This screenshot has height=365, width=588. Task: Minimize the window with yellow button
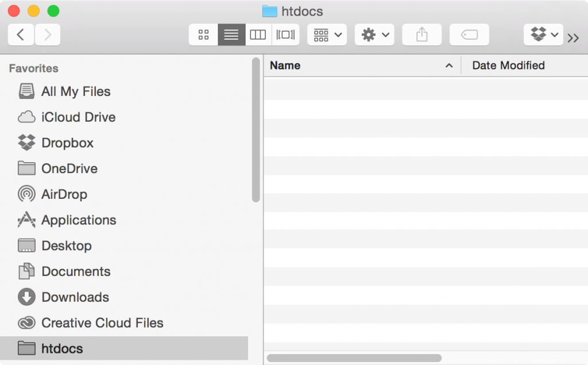[x=34, y=11]
